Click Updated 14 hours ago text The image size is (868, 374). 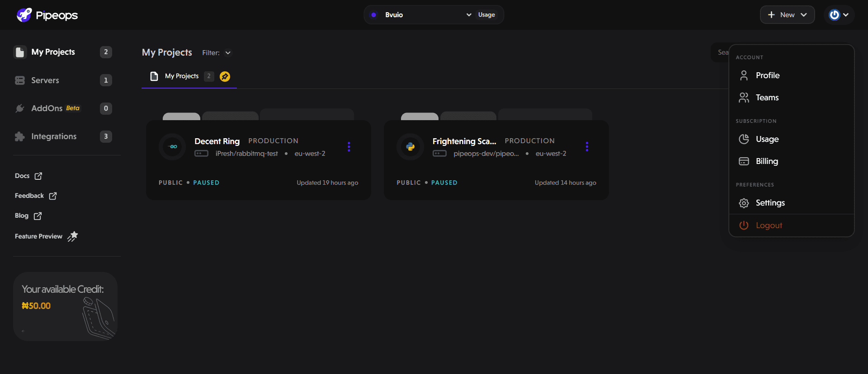(x=565, y=182)
